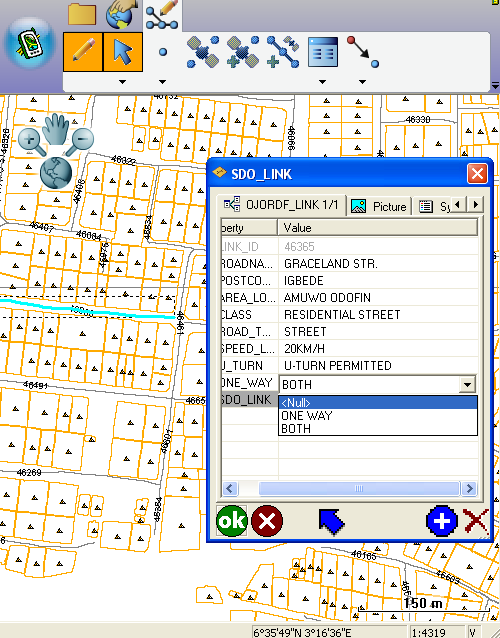The width and height of the screenshot is (500, 638).
Task: Select the single point capture tool
Action: tap(163, 52)
